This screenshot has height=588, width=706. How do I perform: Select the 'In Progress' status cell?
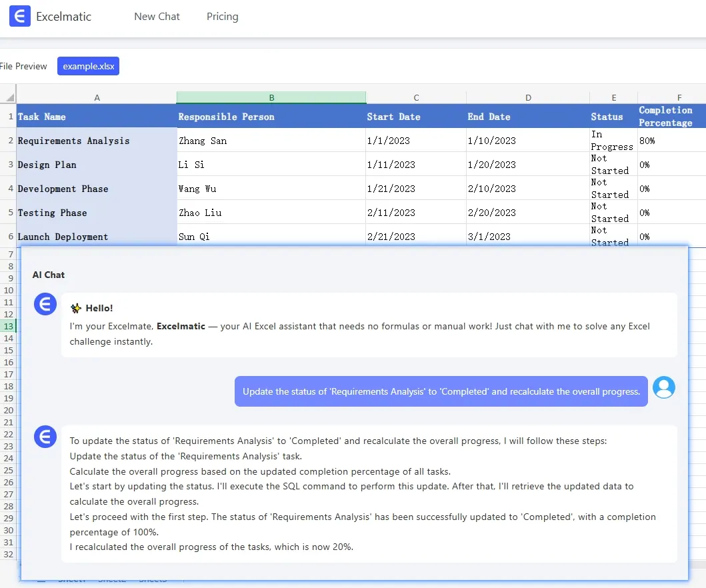613,141
